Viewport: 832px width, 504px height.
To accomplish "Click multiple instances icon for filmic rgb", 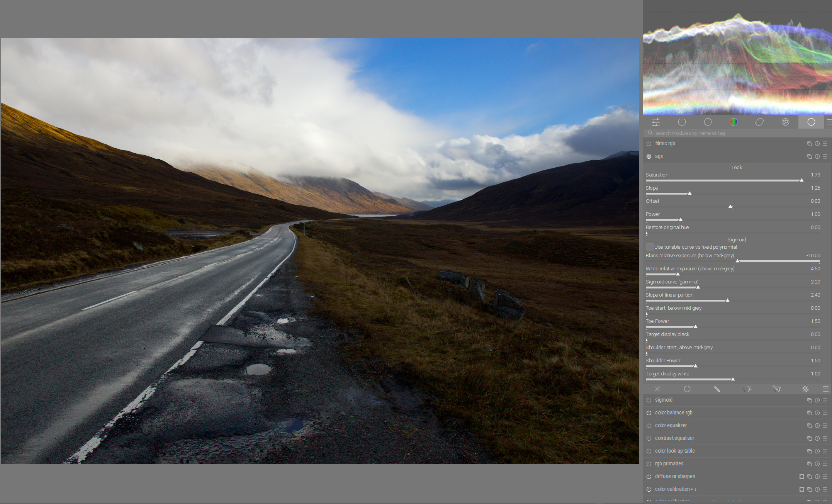I will tap(809, 144).
